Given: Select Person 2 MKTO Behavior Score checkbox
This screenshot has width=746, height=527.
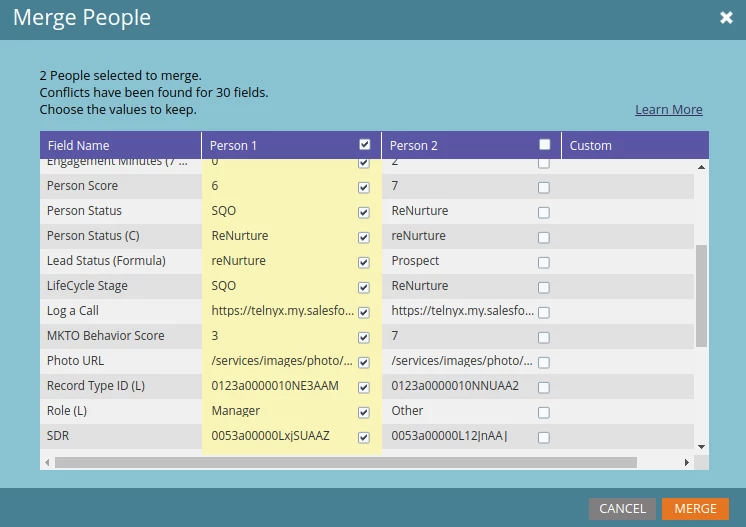Looking at the screenshot, I should [x=544, y=337].
